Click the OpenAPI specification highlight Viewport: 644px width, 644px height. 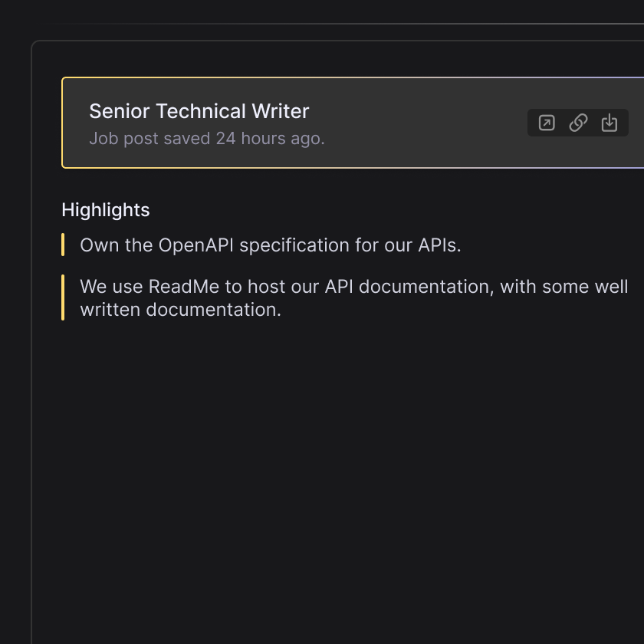(270, 245)
